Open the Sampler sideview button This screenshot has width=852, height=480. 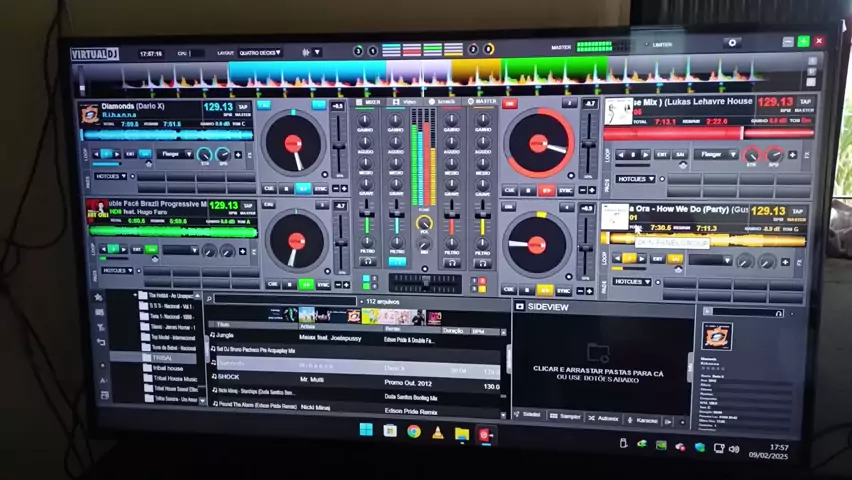[x=567, y=416]
